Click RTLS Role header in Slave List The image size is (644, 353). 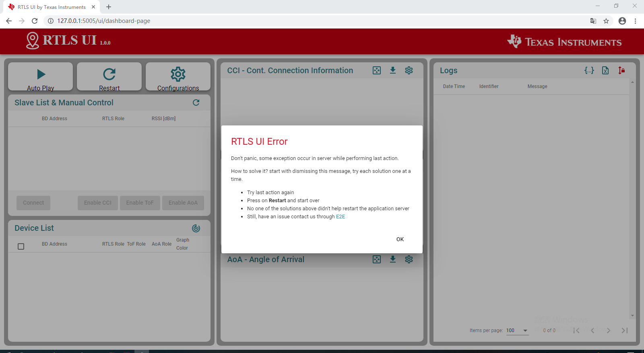click(113, 119)
